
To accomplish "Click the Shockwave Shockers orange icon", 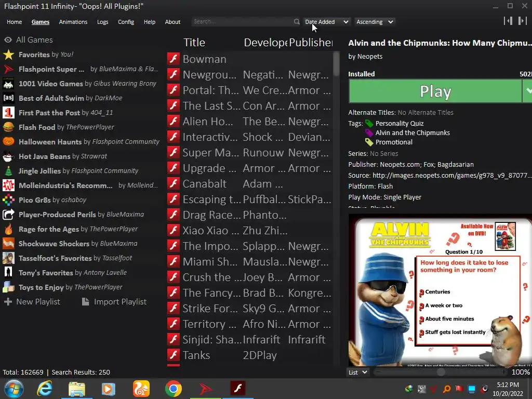I will coord(8,244).
